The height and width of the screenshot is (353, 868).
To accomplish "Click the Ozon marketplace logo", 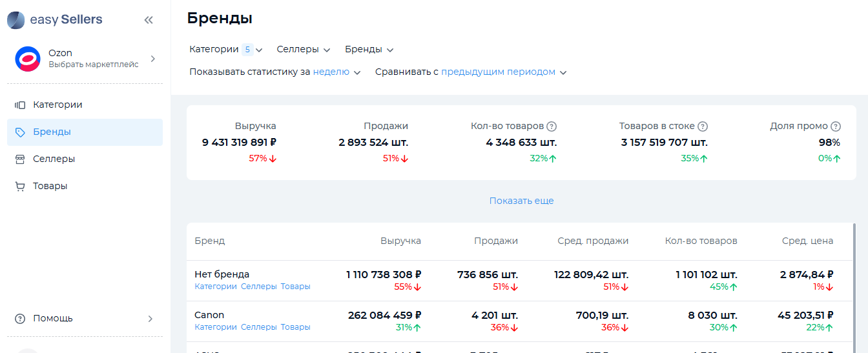I will click(28, 59).
